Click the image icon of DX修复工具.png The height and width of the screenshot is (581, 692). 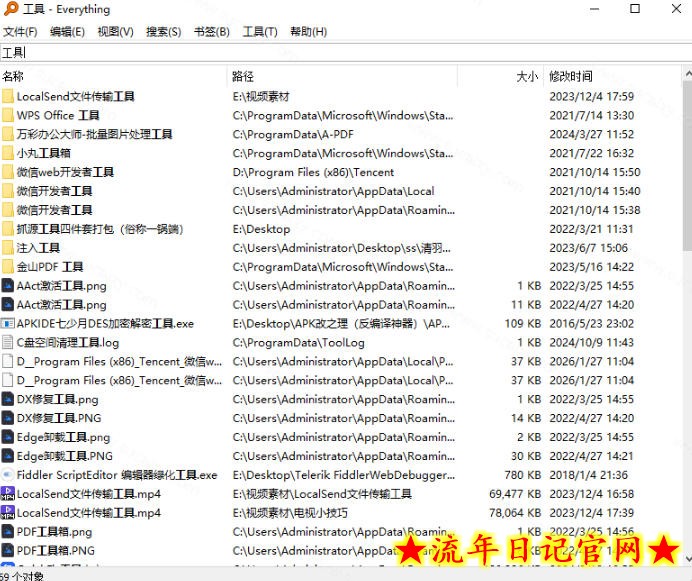pos(8,399)
